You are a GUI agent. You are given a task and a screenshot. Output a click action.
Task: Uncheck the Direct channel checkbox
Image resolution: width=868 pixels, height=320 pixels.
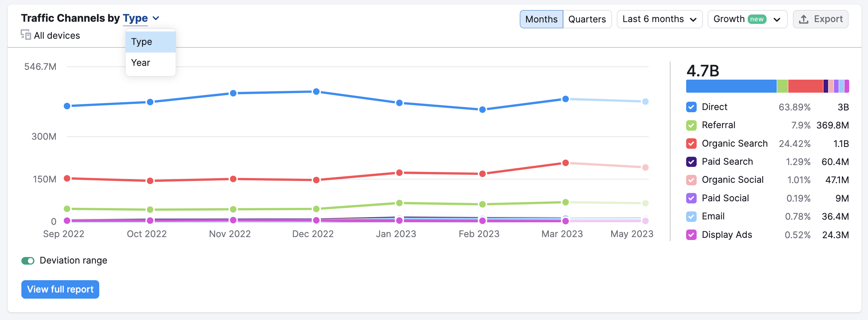coord(691,107)
